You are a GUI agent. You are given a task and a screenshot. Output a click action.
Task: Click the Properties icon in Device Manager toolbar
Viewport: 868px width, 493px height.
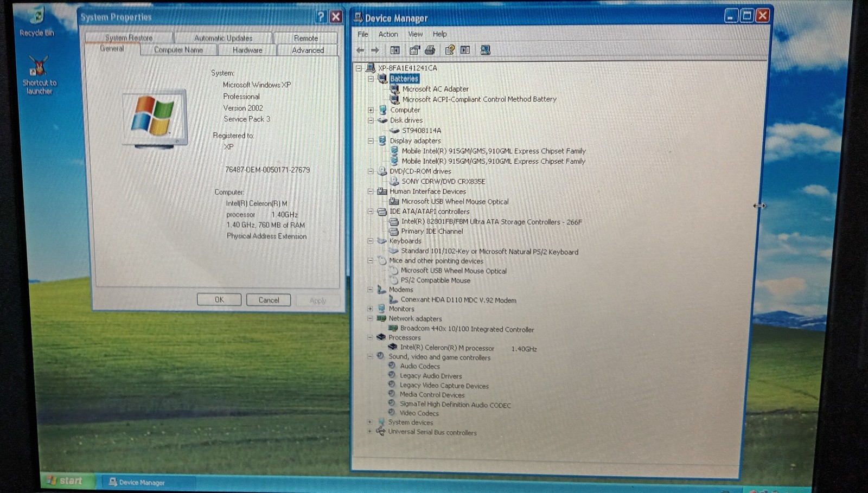[x=414, y=50]
